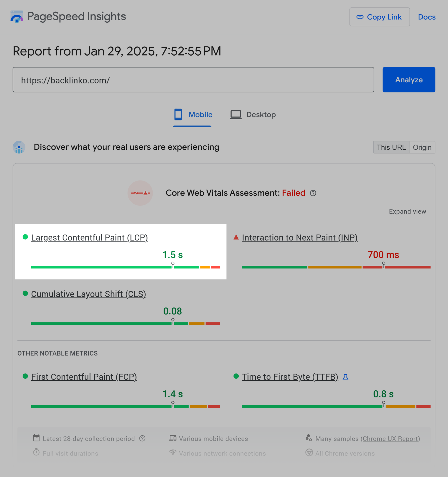This screenshot has height=477, width=448.
Task: Click Expand view
Action: click(x=407, y=211)
